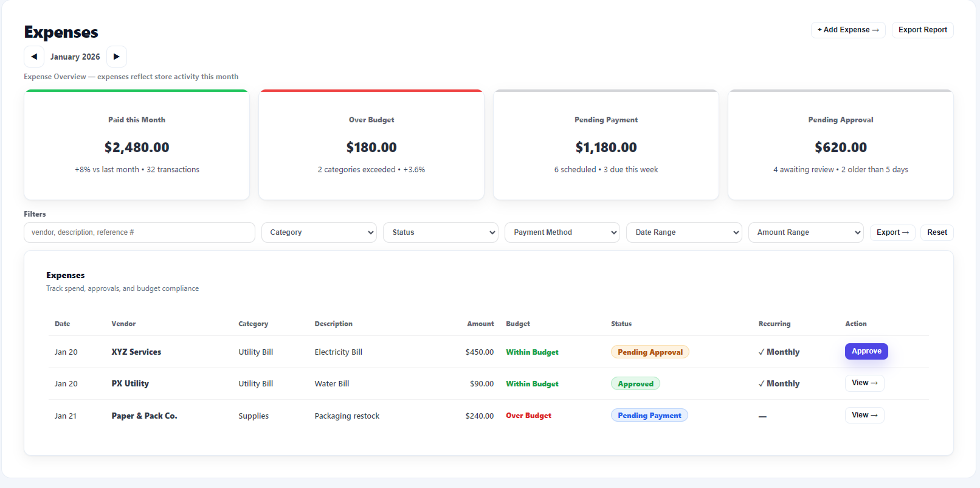Click the $240.00 amount cell

[x=480, y=416]
